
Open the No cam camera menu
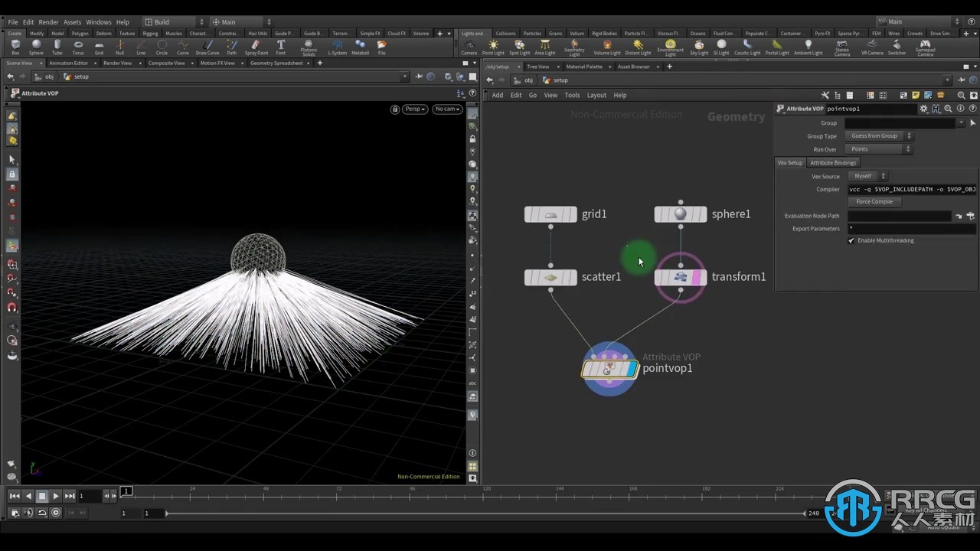click(x=447, y=109)
